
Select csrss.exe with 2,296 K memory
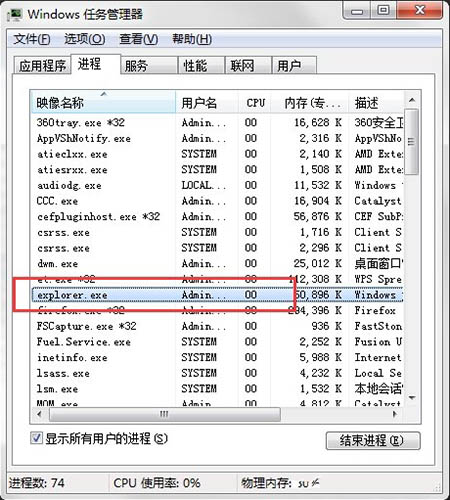(217, 248)
